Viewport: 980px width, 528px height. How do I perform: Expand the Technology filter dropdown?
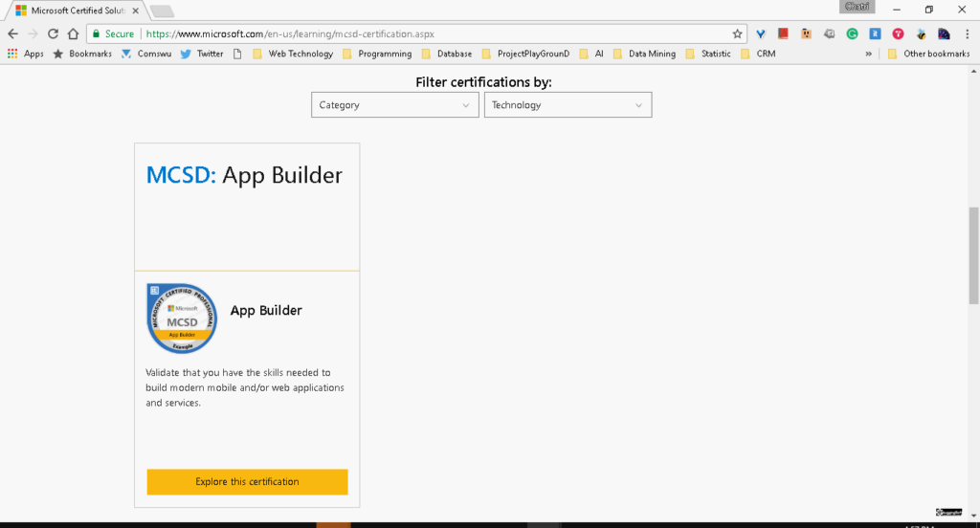568,105
